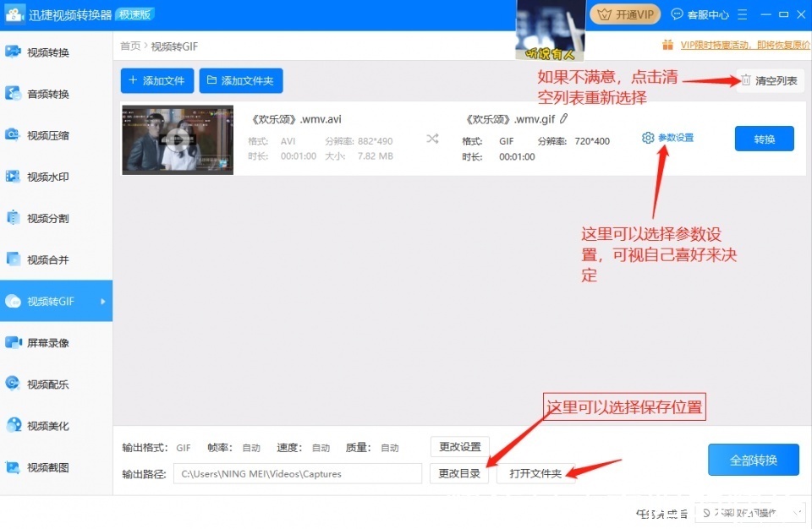Start conversion with 全部转换

(753, 460)
